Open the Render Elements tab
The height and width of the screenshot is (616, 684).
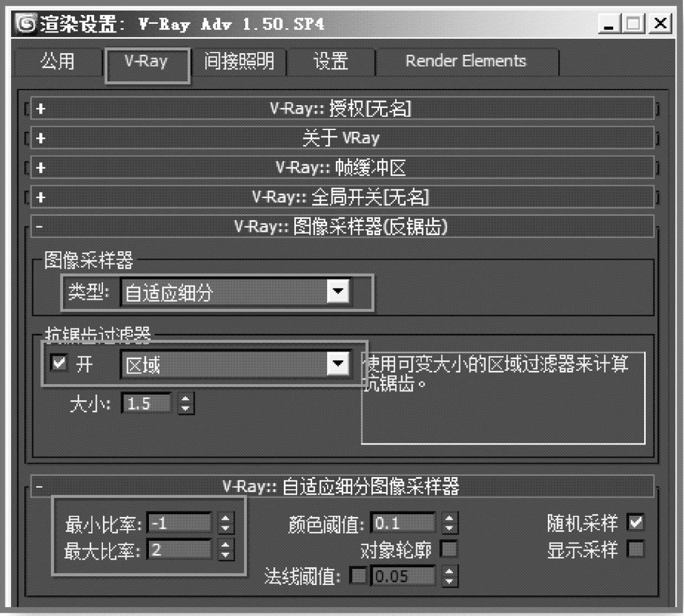(x=466, y=62)
